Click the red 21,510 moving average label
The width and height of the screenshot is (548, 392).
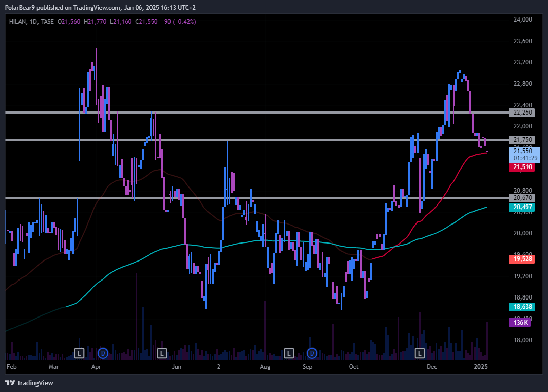(522, 167)
